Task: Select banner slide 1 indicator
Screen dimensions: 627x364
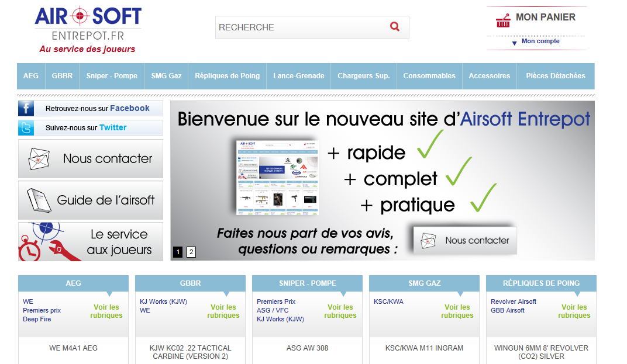Action: [x=178, y=252]
